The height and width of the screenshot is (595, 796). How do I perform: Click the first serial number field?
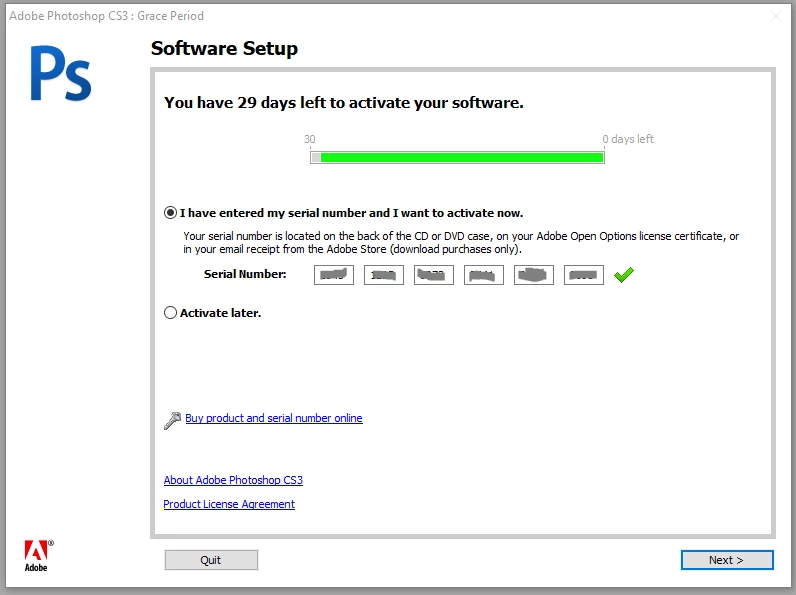pos(334,275)
